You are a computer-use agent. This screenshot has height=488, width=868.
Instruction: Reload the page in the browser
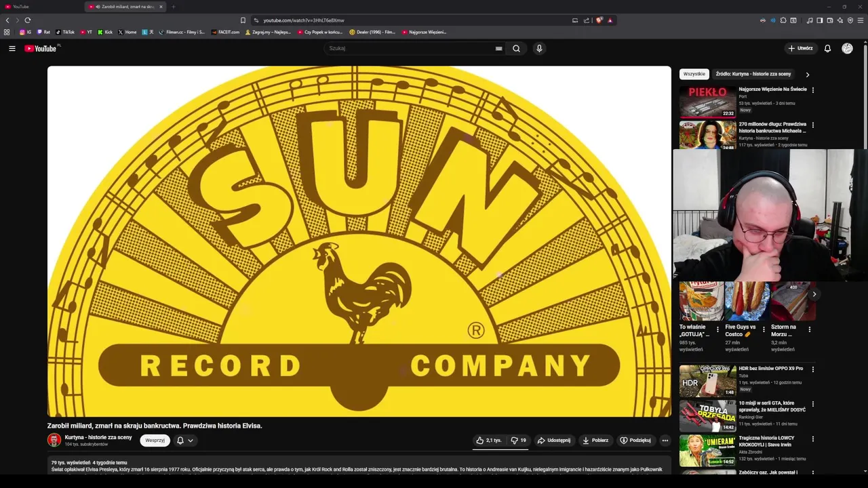pyautogui.click(x=28, y=20)
